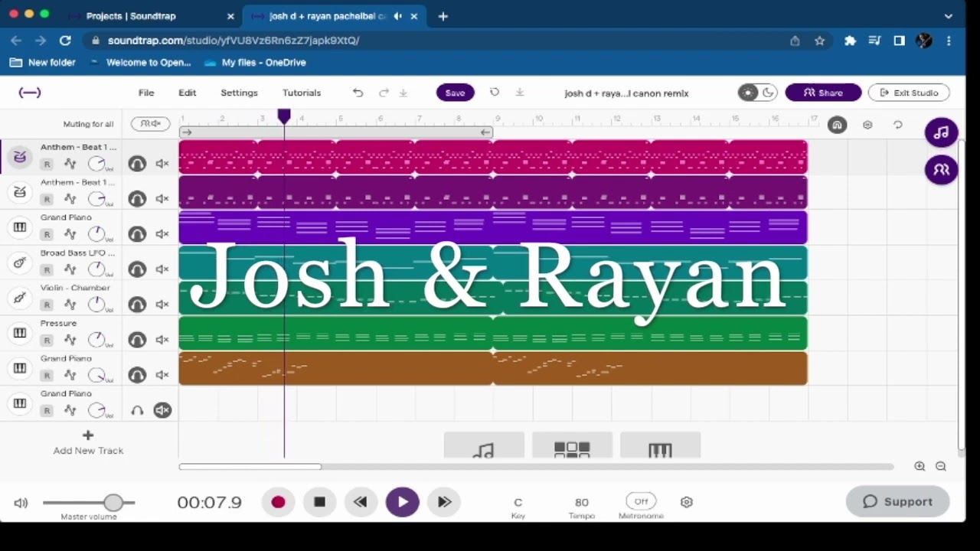Toggle cycle loop icon above timeline

(898, 125)
